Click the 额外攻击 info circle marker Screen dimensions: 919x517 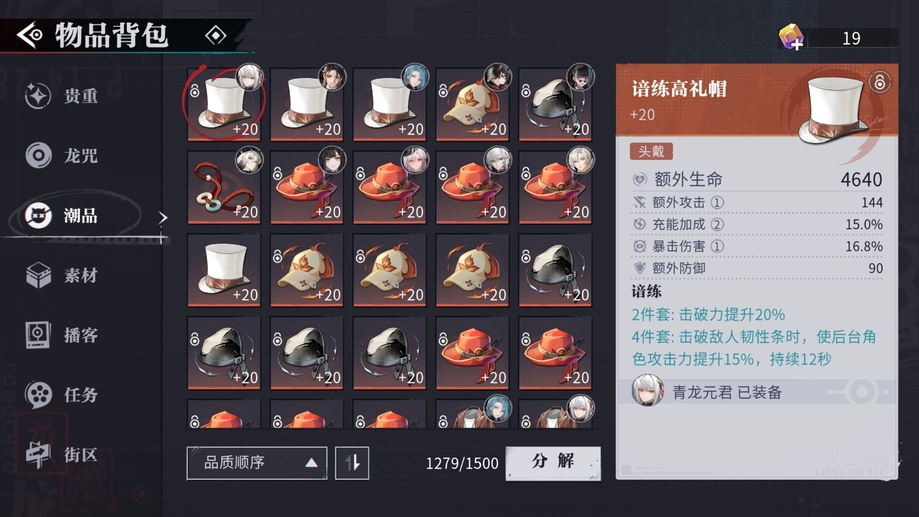click(x=717, y=203)
